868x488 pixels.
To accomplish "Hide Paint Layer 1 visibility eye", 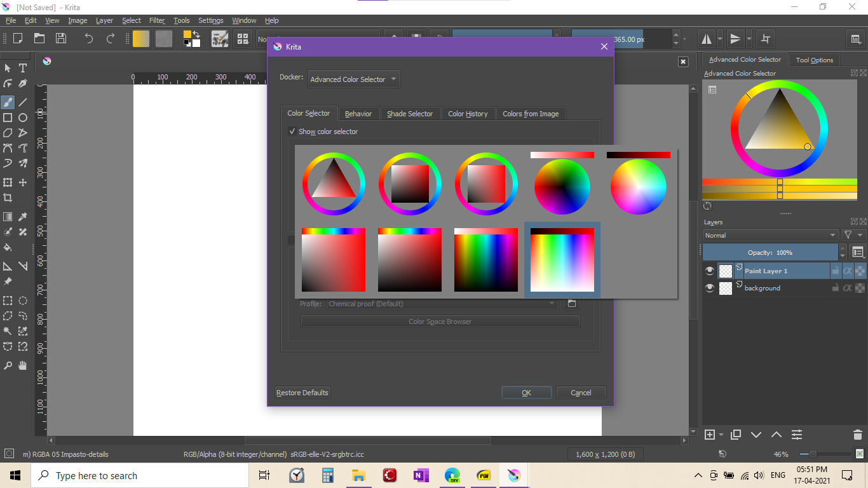I will (x=710, y=271).
